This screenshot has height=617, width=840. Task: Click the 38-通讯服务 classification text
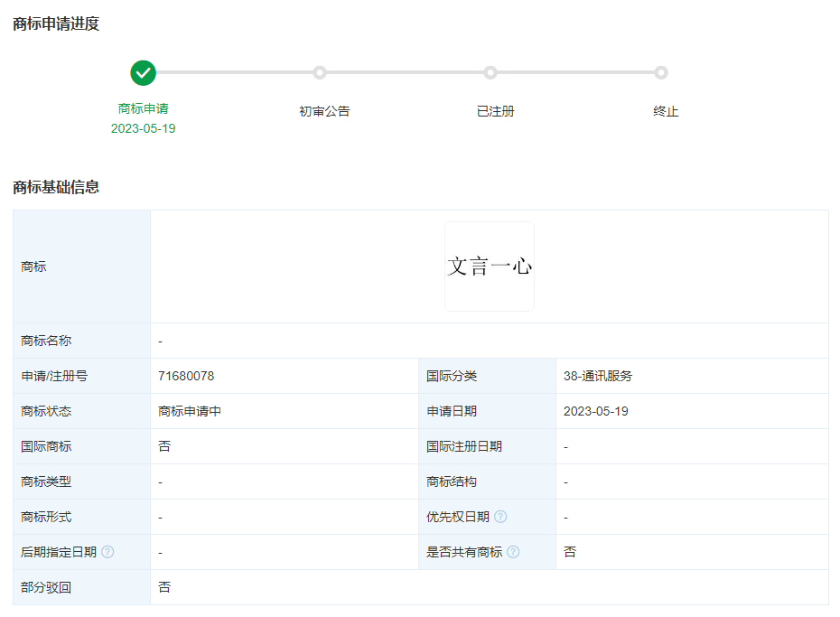[x=599, y=376]
